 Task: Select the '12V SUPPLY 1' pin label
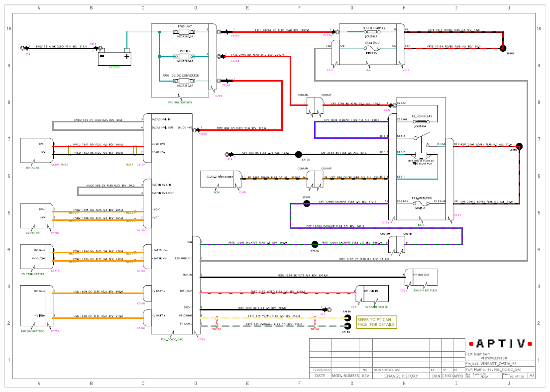tap(183, 258)
